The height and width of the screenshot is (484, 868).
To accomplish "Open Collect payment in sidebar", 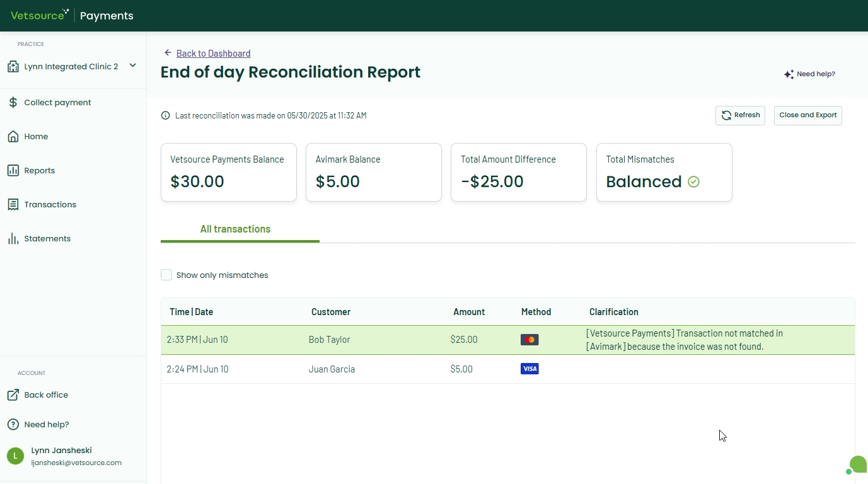I will 57,102.
